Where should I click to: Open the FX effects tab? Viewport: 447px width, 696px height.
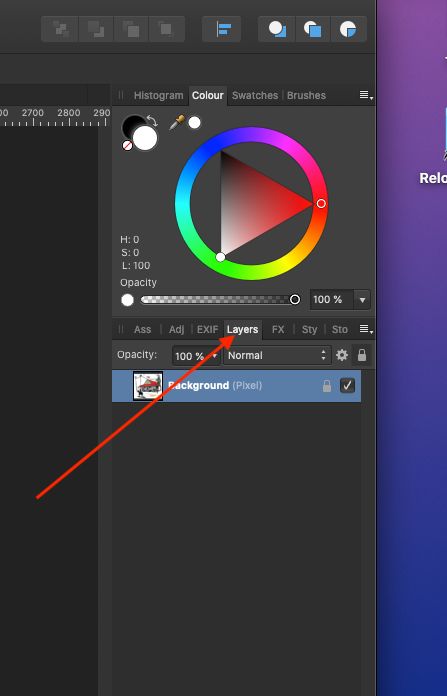click(278, 329)
